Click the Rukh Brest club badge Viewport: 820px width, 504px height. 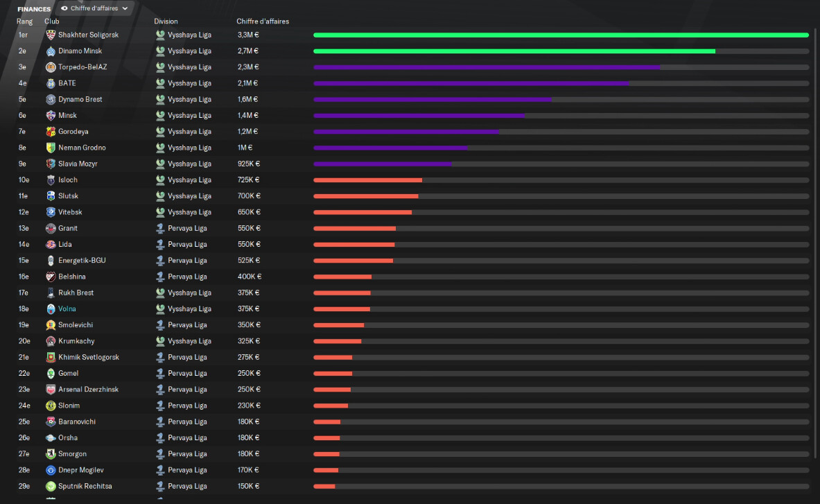pyautogui.click(x=51, y=293)
